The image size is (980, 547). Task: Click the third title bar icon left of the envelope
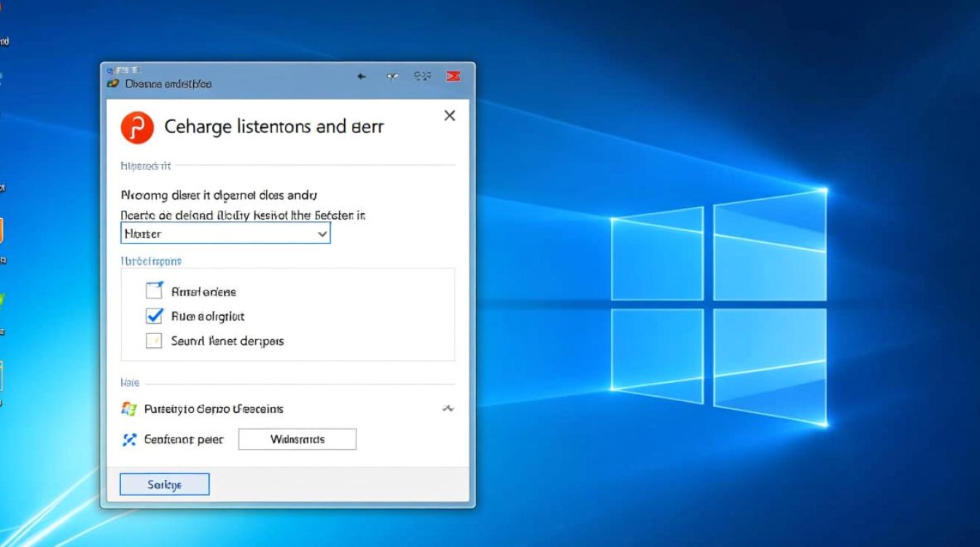click(422, 76)
